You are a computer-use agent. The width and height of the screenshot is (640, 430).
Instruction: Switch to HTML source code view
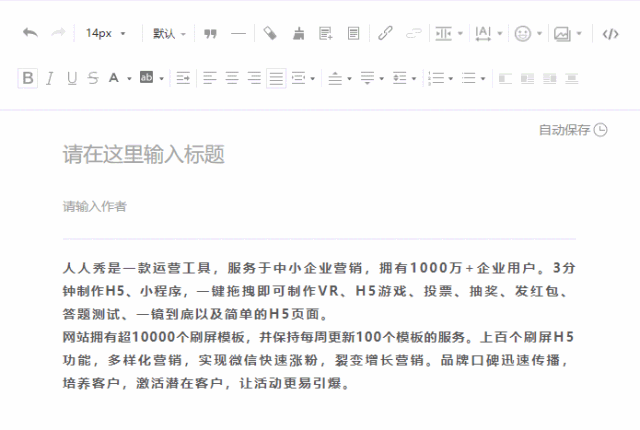(611, 34)
